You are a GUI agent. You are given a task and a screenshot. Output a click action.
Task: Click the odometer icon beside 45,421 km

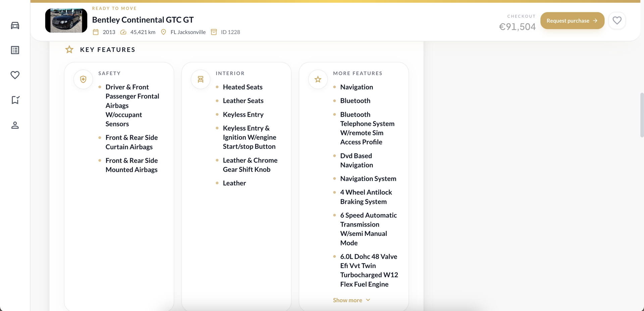123,32
